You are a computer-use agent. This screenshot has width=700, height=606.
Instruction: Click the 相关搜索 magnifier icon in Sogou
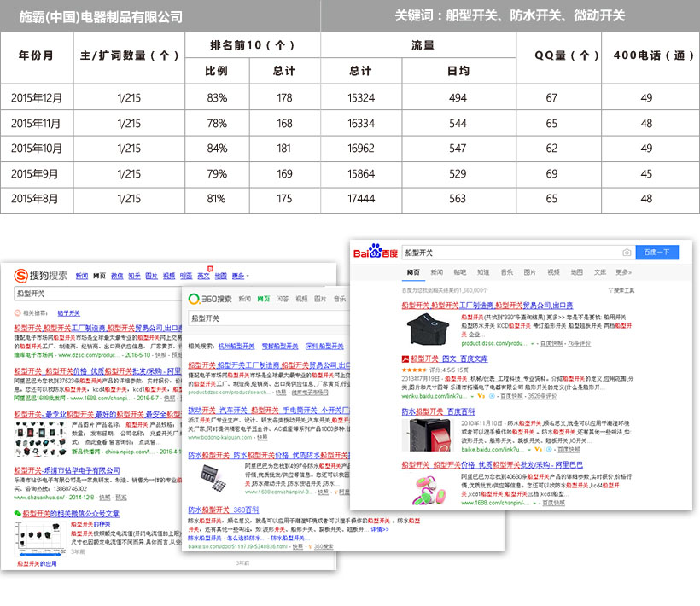tap(17, 313)
